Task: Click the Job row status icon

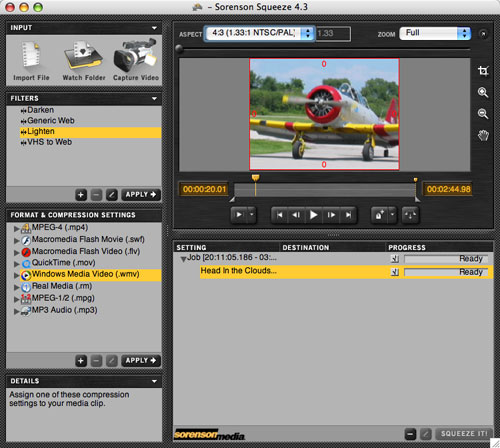Action: pos(395,259)
